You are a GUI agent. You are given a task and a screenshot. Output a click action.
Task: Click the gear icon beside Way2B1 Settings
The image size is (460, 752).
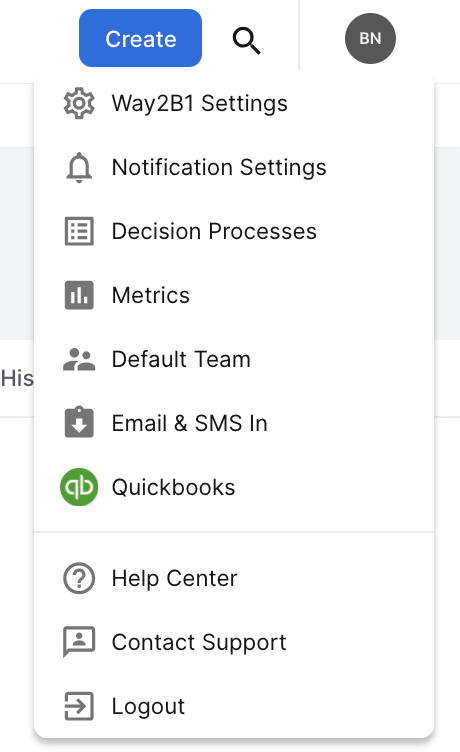click(79, 103)
